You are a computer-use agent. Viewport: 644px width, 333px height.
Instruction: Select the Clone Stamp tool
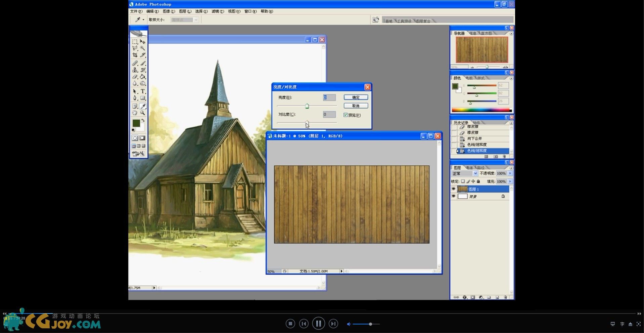click(135, 70)
